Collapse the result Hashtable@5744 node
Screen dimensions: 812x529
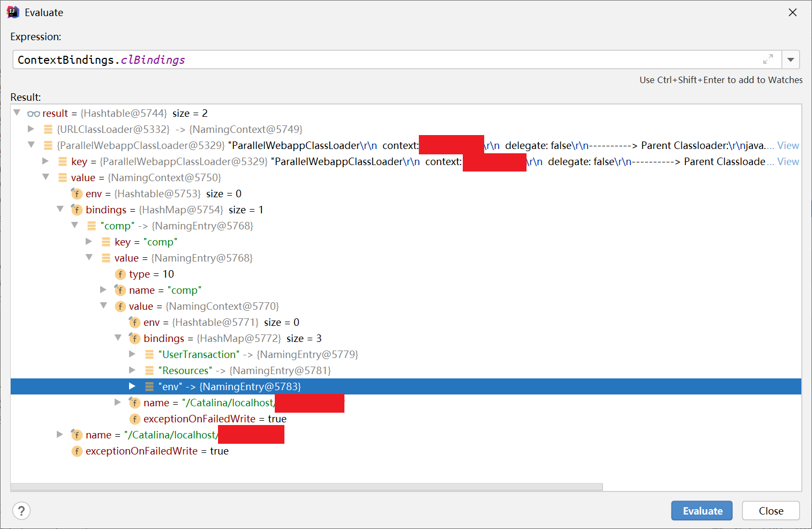[17, 113]
